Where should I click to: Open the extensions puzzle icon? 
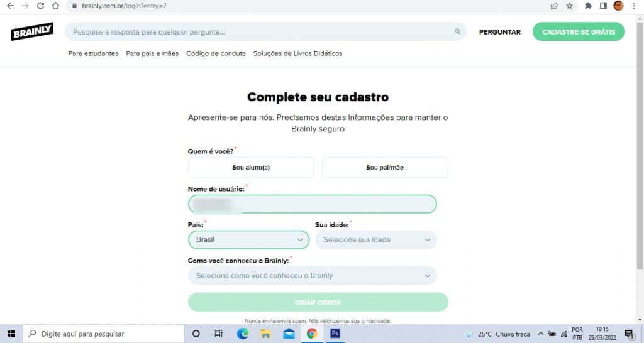(588, 6)
